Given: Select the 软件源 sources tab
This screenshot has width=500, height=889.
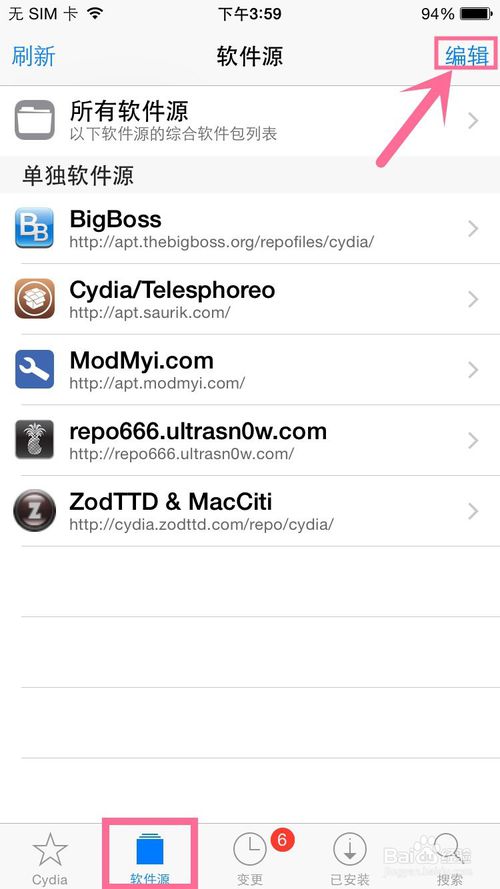Looking at the screenshot, I should point(150,854).
